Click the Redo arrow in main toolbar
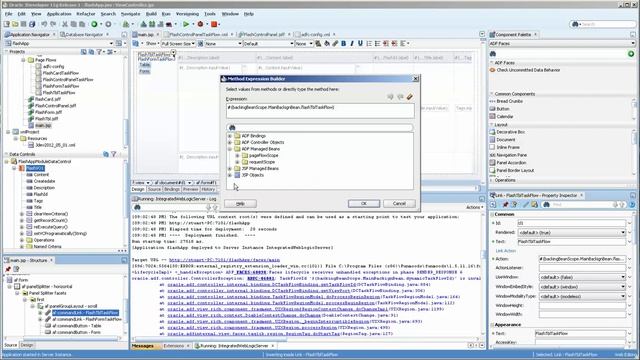 (x=53, y=24)
